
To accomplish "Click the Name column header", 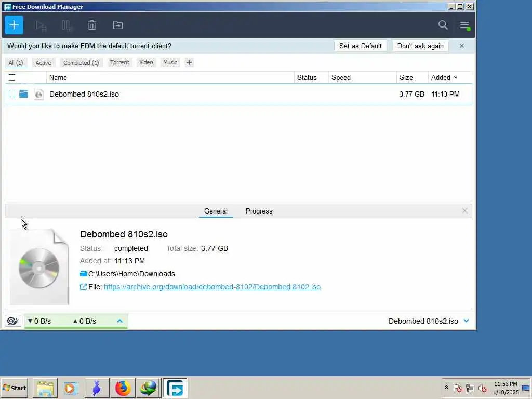I will coord(170,78).
